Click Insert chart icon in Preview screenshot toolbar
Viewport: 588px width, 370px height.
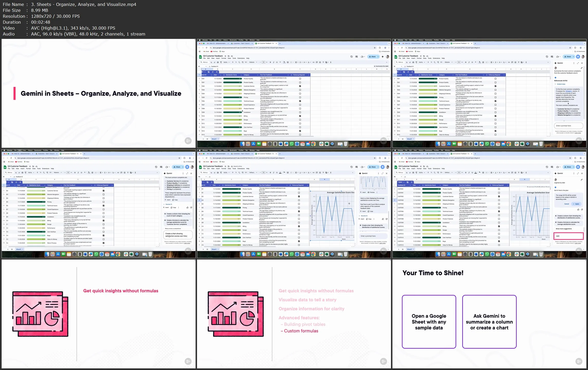pos(320,173)
